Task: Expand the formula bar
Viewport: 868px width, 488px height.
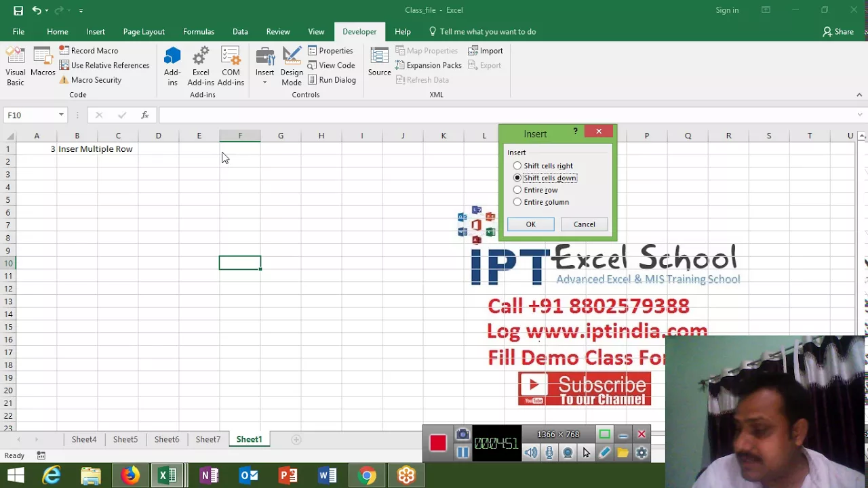Action: point(860,115)
